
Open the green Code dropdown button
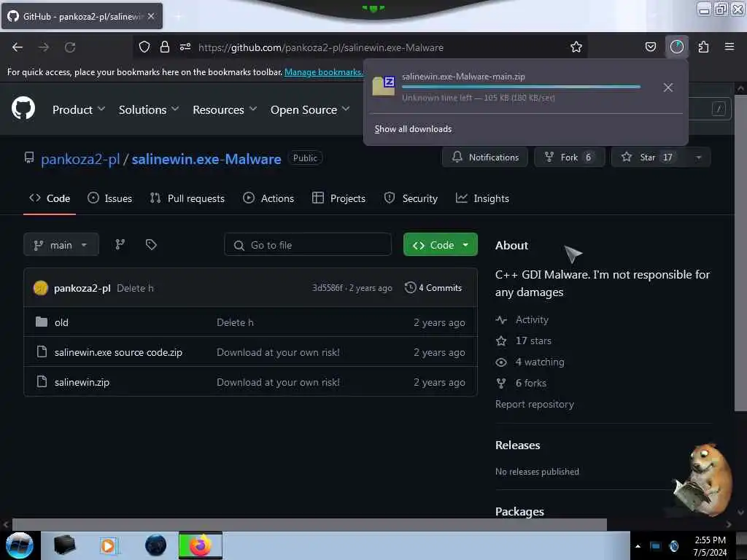pyautogui.click(x=440, y=245)
